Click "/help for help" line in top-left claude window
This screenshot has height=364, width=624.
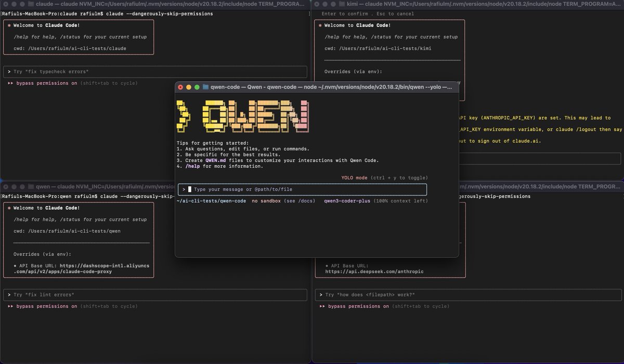click(80, 37)
